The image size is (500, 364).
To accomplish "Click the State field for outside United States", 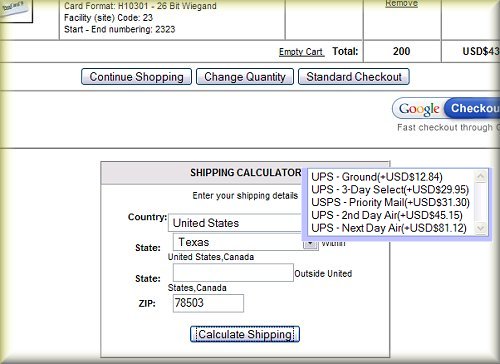I will [233, 273].
